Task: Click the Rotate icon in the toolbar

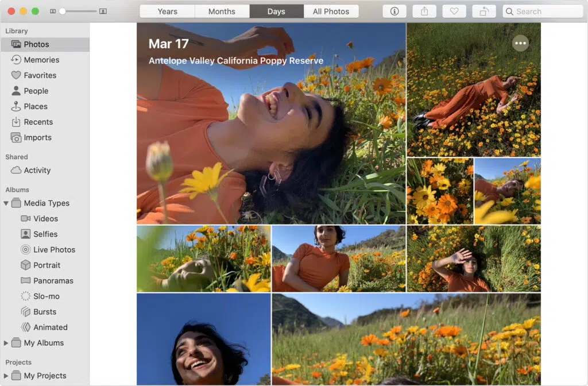Action: click(x=484, y=11)
